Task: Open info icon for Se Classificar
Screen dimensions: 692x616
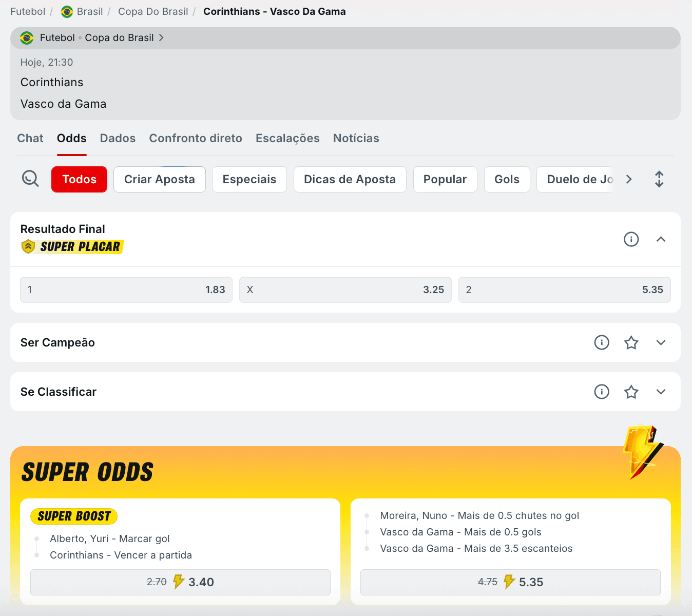Action: 602,392
